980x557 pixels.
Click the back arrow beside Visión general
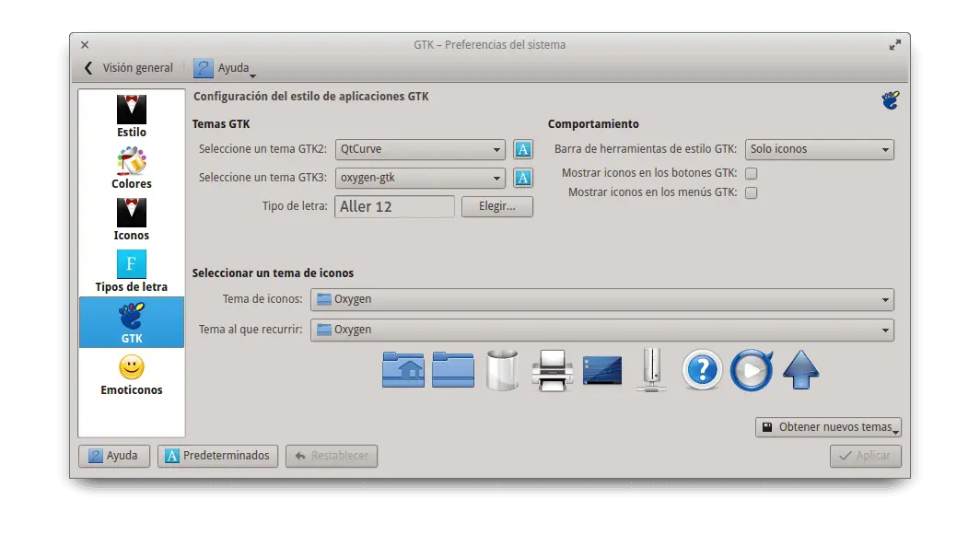pos(88,67)
